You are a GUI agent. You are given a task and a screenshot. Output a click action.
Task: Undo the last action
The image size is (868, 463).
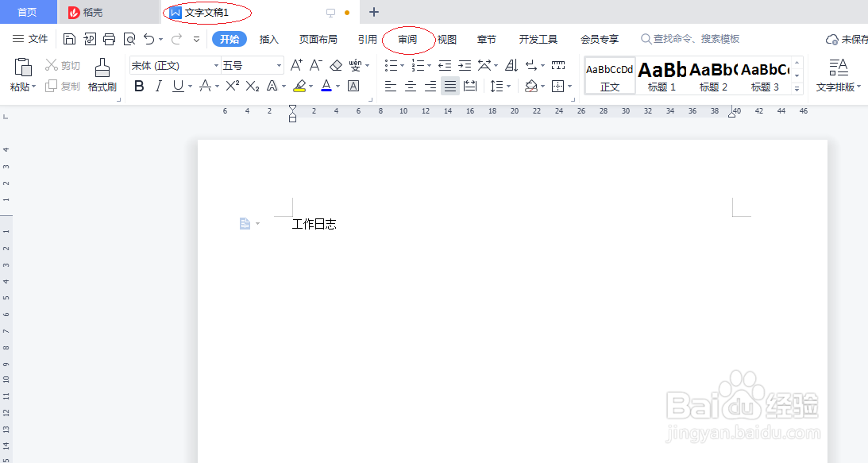click(149, 39)
